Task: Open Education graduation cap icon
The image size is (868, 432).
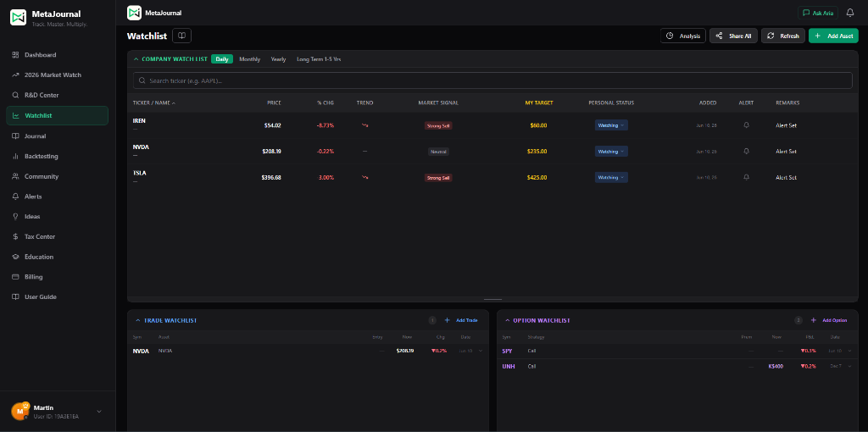Action: pyautogui.click(x=15, y=257)
